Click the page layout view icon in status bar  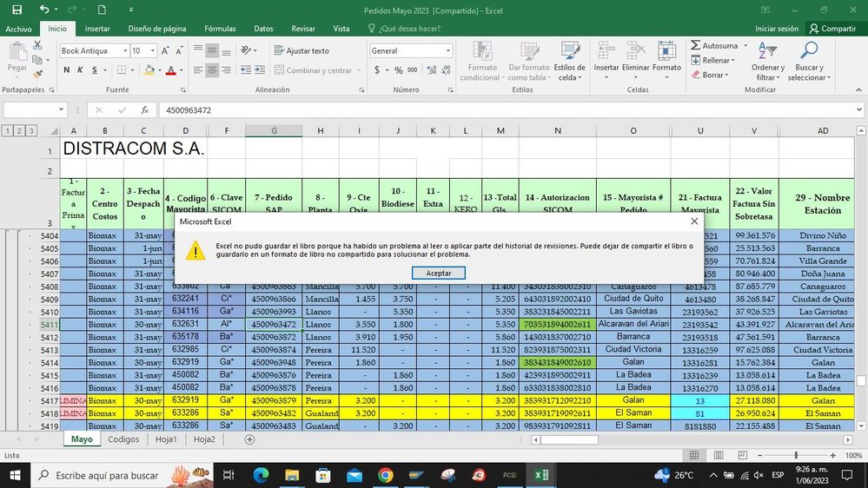point(719,455)
